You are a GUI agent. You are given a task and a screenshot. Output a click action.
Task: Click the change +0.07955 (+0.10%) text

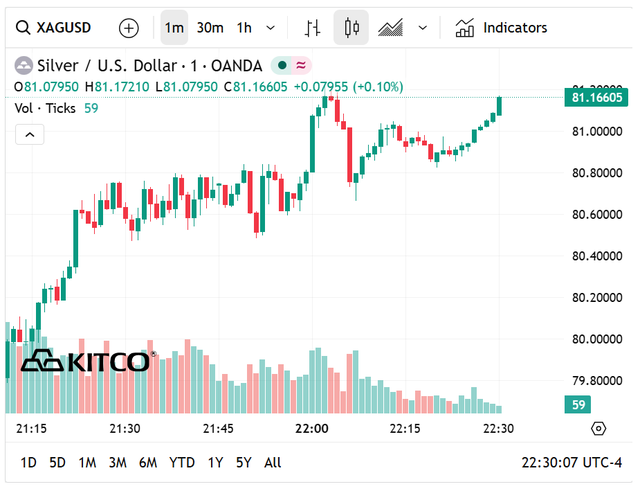click(x=349, y=87)
